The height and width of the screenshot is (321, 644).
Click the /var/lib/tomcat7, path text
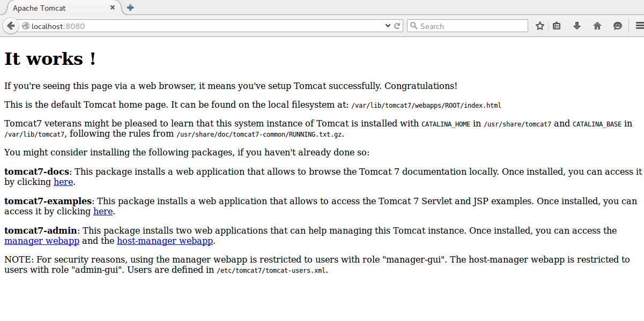[35, 135]
